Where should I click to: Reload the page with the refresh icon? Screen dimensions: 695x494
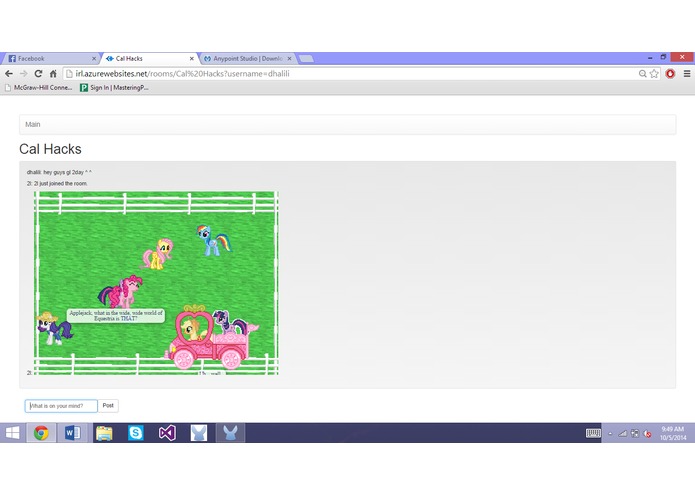point(38,74)
